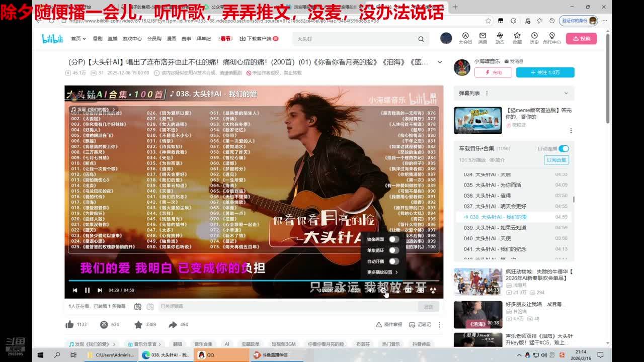
Task: Open the 直播 live nav item
Action: pyautogui.click(x=112, y=39)
